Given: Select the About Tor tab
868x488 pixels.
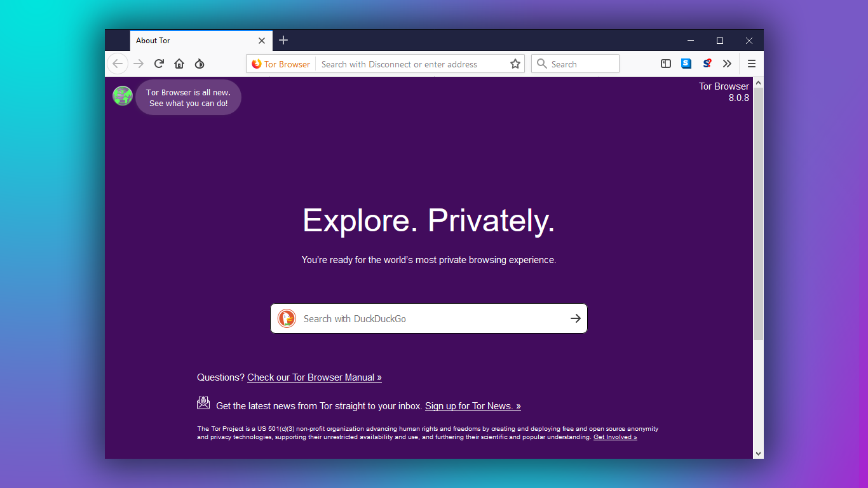Looking at the screenshot, I should (201, 41).
